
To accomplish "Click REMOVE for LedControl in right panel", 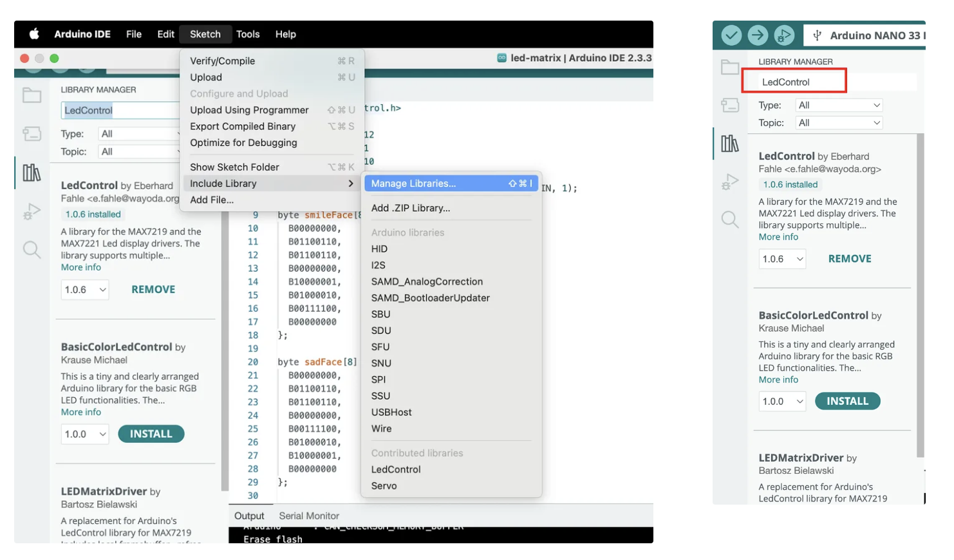I will [x=850, y=259].
